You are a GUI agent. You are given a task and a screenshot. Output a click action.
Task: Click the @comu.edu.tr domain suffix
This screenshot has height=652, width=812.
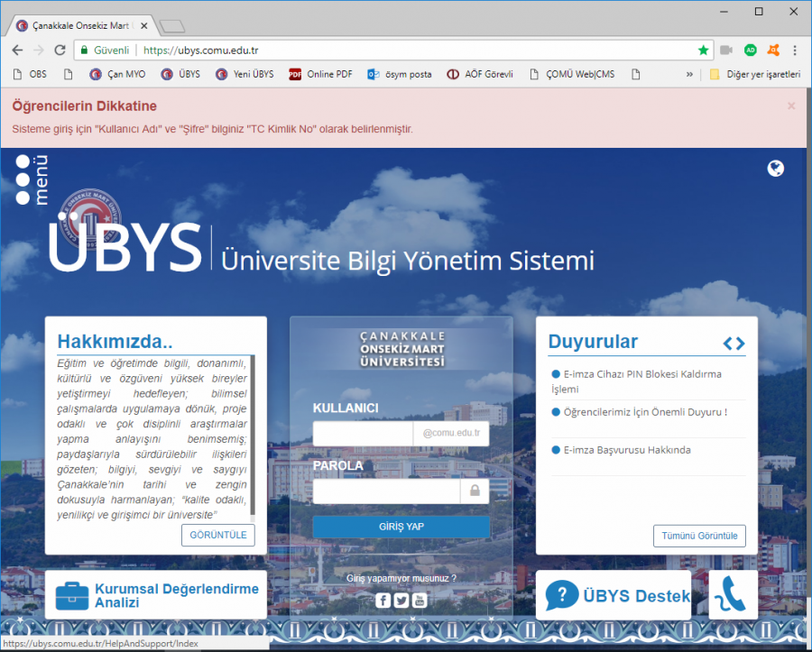pos(451,434)
